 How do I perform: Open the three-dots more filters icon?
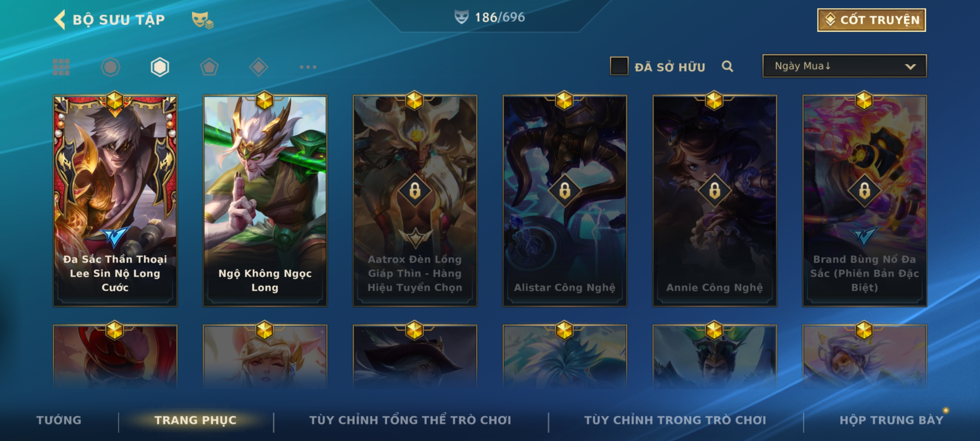[308, 67]
